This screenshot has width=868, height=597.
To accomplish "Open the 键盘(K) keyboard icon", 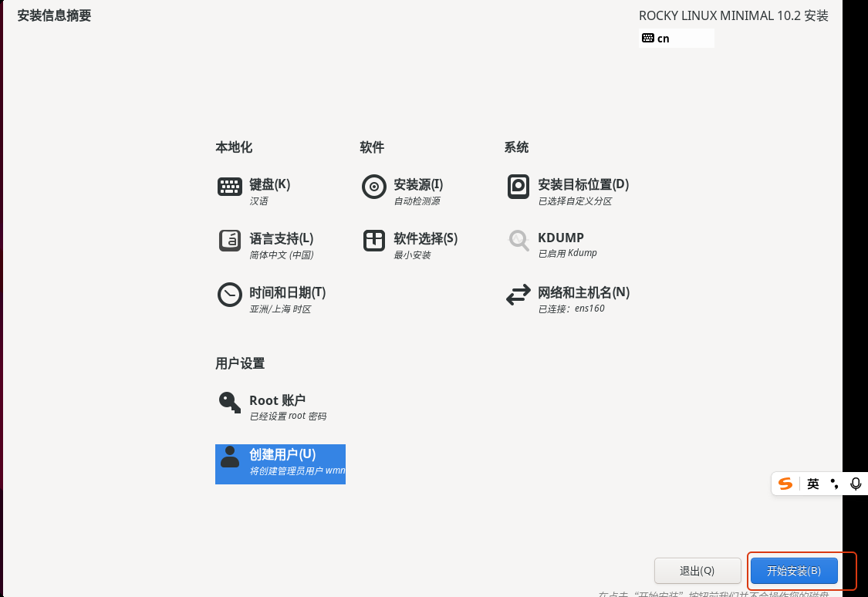I will pyautogui.click(x=230, y=187).
